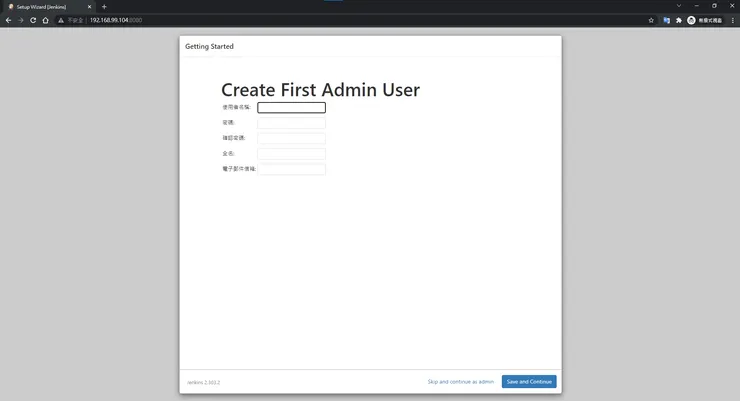Open the browser profile avatar
Image resolution: width=740 pixels, height=401 pixels.
691,20
